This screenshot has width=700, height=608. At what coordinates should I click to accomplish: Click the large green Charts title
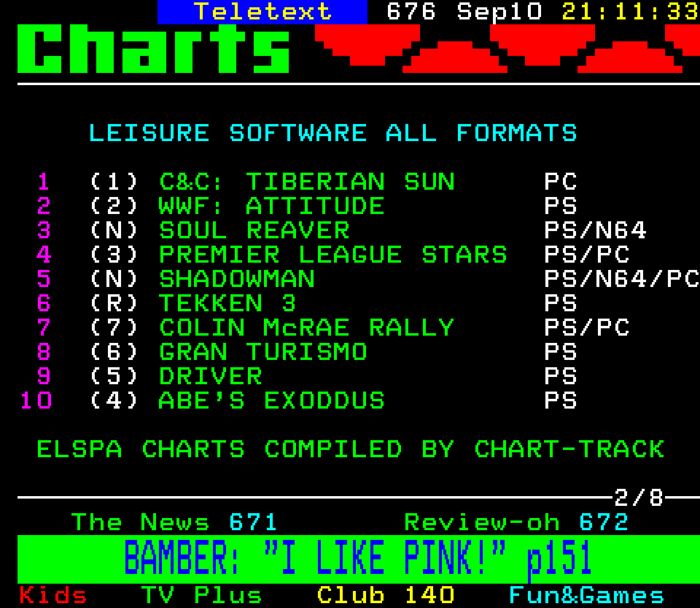[154, 49]
